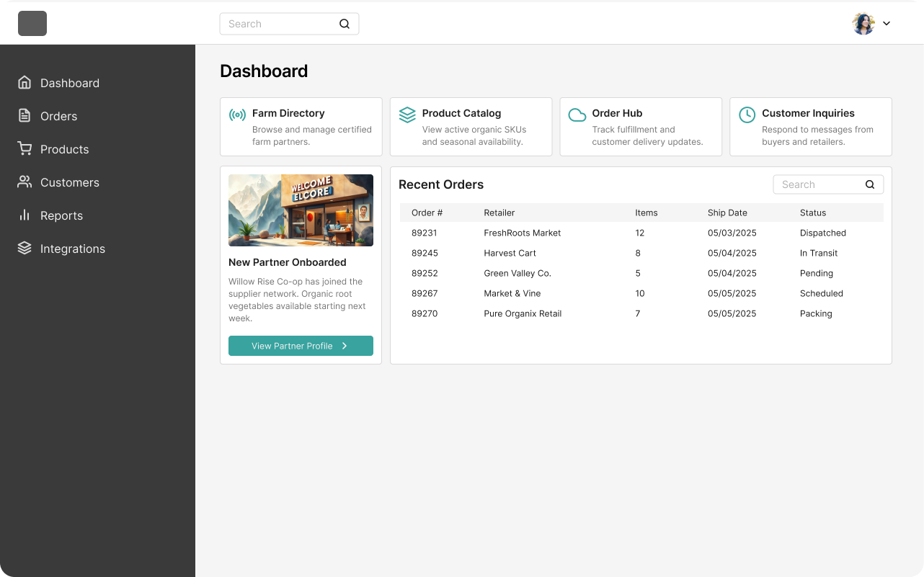Click the user avatar photo
This screenshot has width=924, height=577.
point(863,24)
